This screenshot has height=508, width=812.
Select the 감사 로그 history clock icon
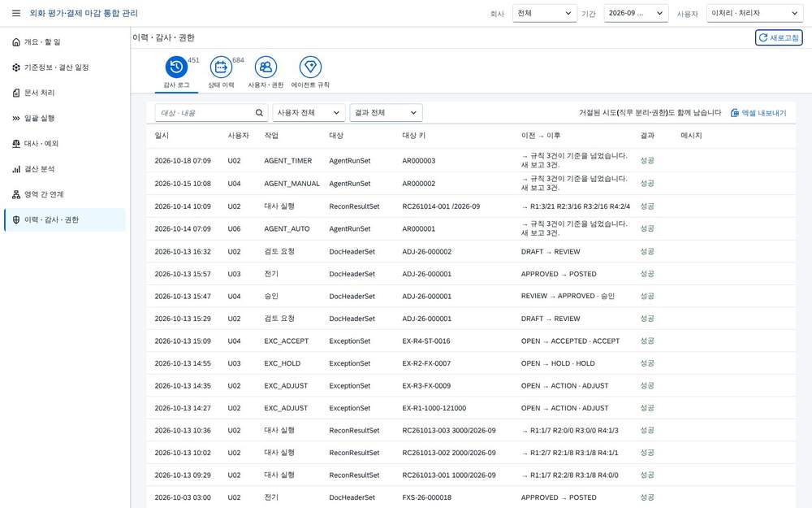click(x=176, y=67)
